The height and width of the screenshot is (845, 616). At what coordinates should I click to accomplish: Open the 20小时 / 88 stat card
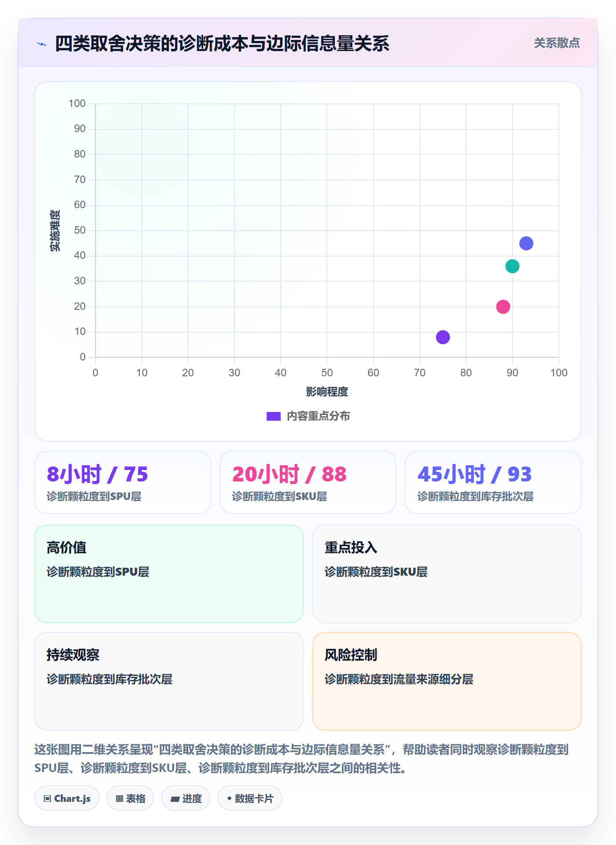pos(308,482)
